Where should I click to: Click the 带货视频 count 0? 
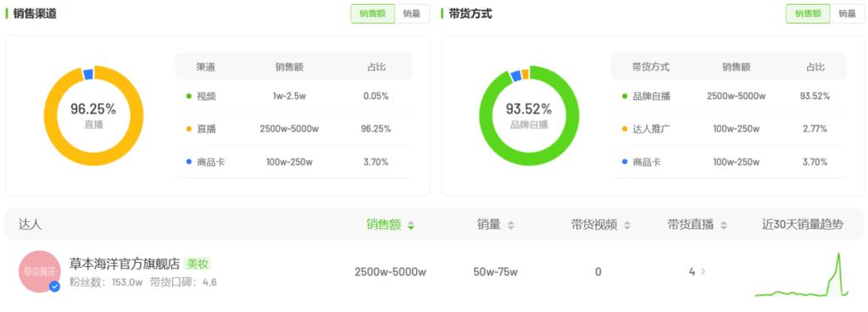point(598,271)
